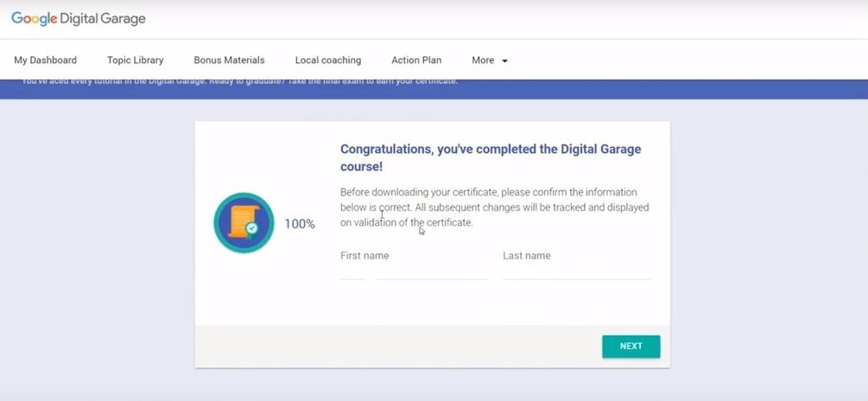868x401 pixels.
Task: Go to Topic Library
Action: (x=135, y=60)
